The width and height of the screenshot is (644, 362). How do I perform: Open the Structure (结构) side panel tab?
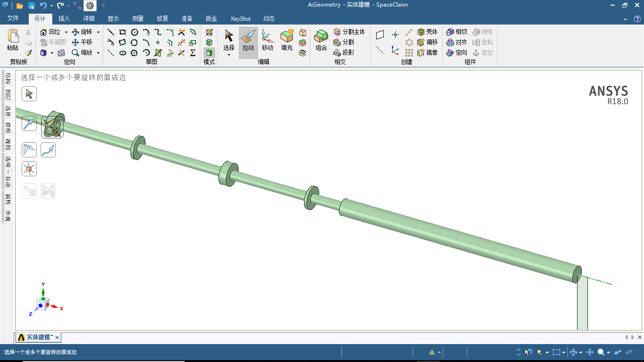point(8,78)
